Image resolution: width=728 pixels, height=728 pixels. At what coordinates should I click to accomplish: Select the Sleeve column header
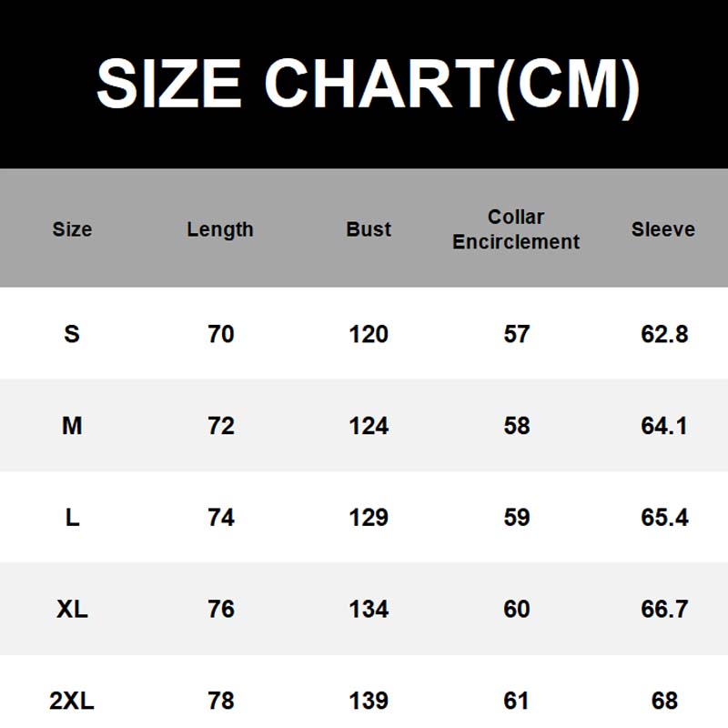(x=663, y=229)
